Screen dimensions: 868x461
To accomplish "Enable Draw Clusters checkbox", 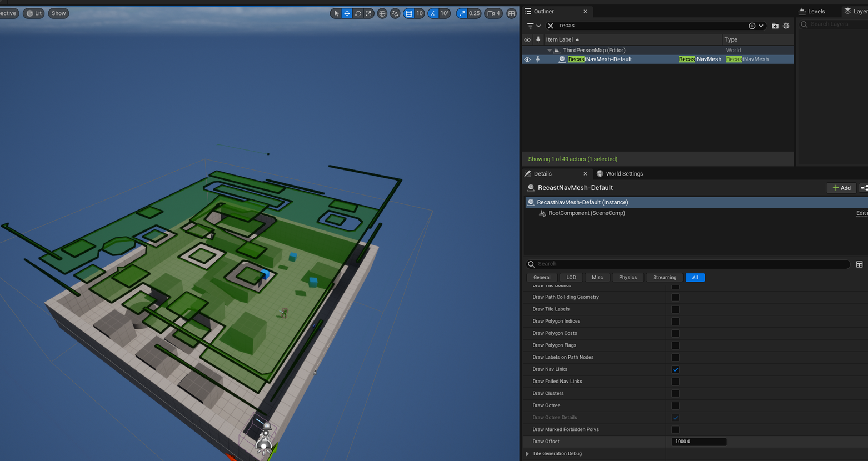I will [x=675, y=394].
